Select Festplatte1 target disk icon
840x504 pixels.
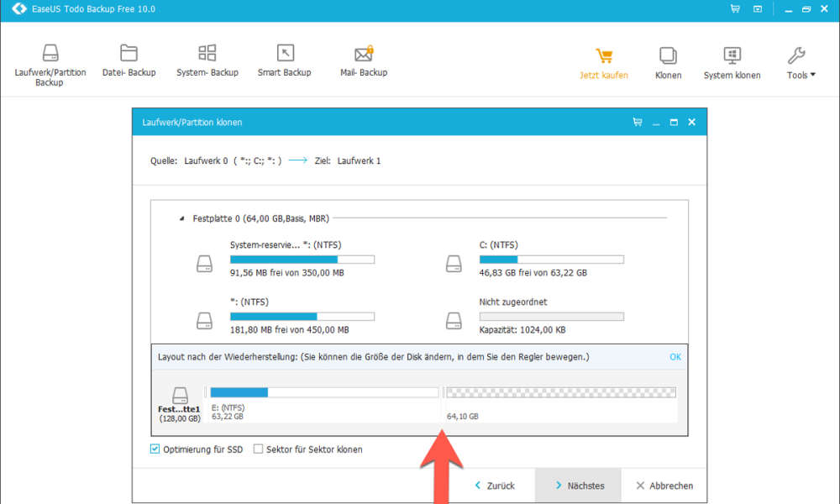(x=180, y=396)
